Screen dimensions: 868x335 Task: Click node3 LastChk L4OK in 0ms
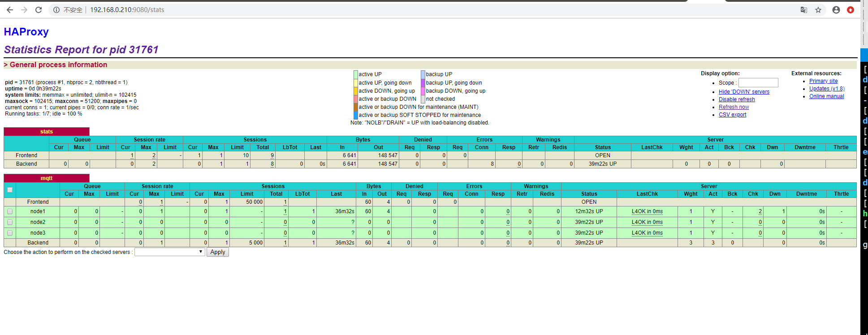[647, 233]
